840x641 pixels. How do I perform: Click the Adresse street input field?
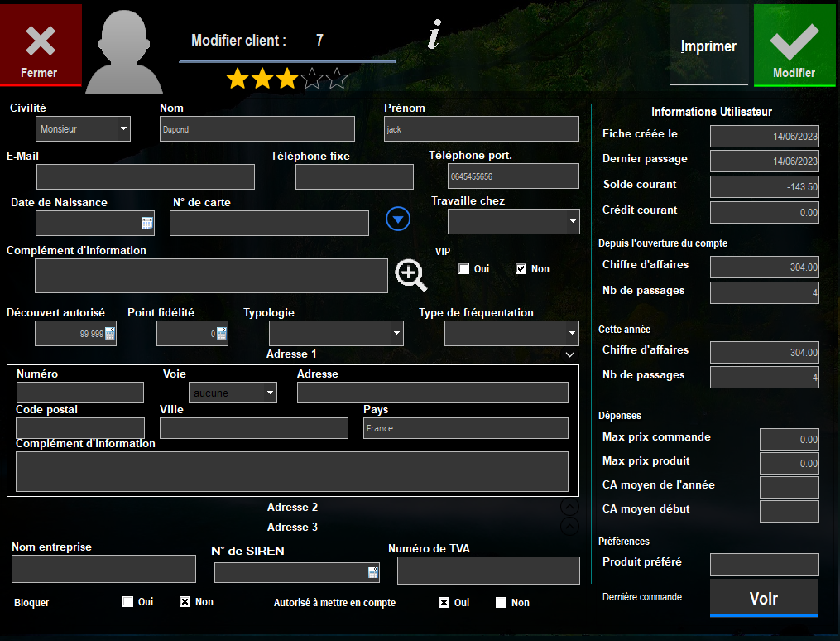point(432,393)
